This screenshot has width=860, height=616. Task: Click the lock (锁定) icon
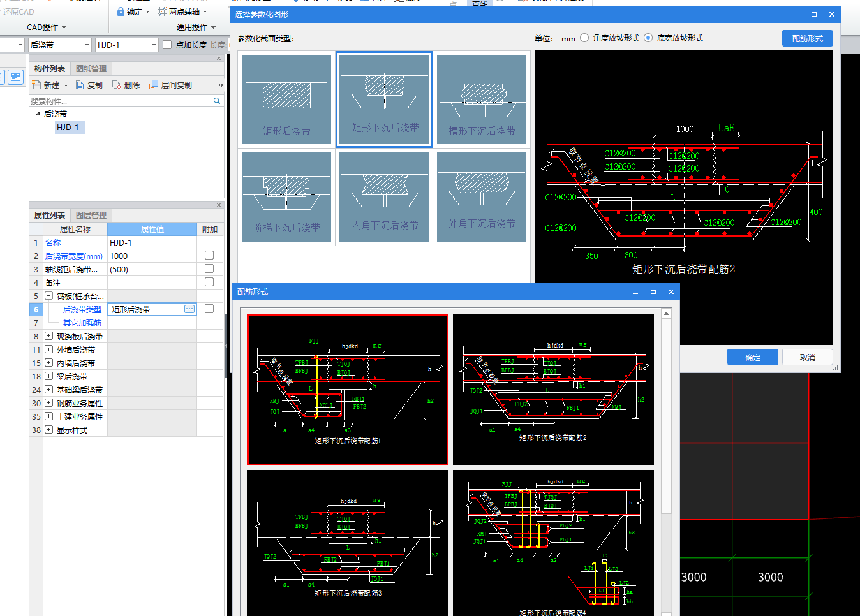[121, 11]
